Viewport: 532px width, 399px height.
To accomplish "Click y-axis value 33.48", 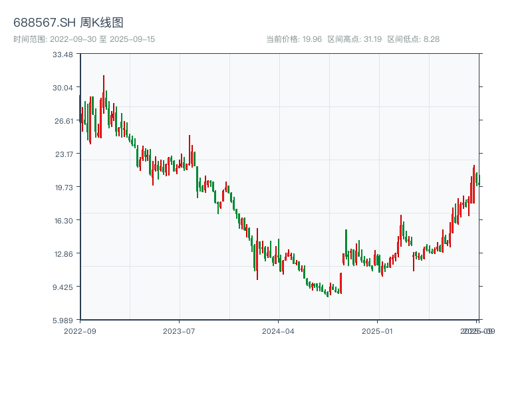I will [x=63, y=55].
